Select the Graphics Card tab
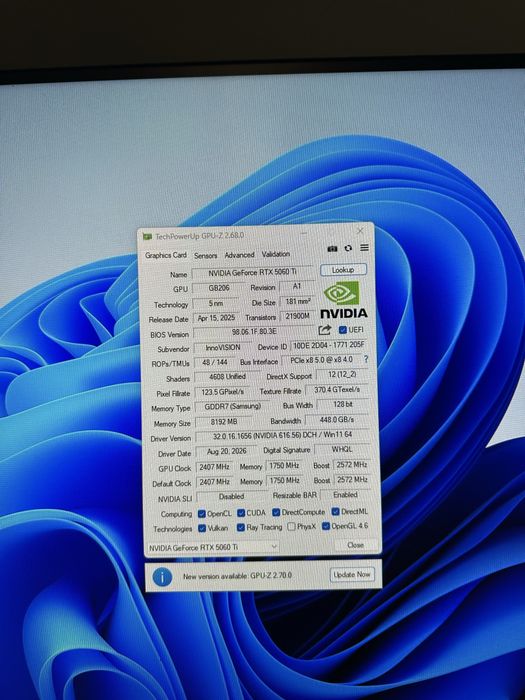The width and height of the screenshot is (525, 700). tap(166, 255)
